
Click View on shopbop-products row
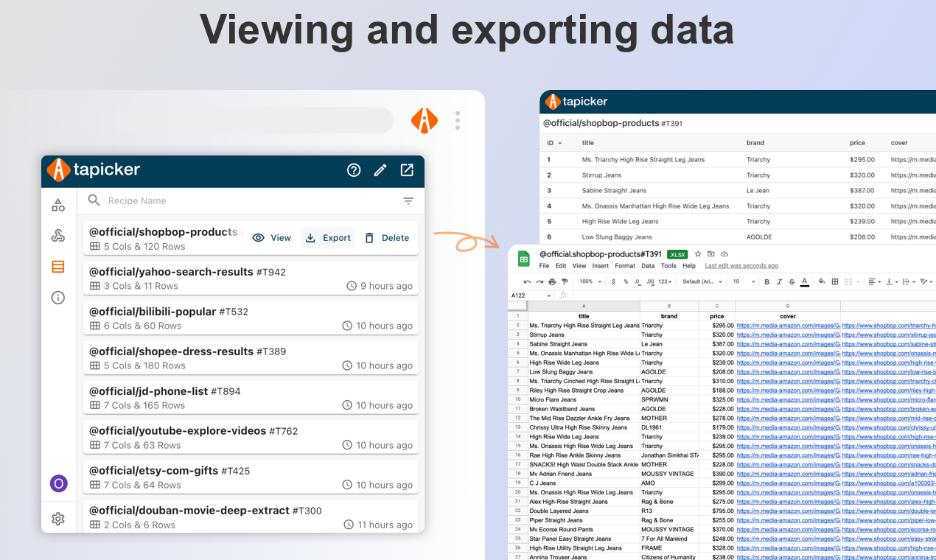click(272, 238)
